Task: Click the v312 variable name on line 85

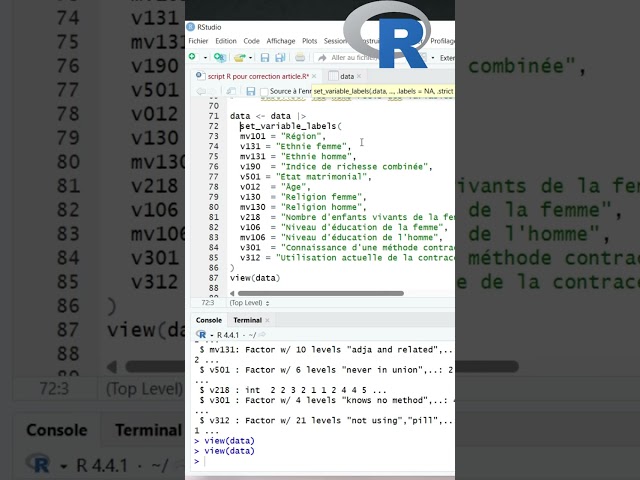Action: click(250, 258)
